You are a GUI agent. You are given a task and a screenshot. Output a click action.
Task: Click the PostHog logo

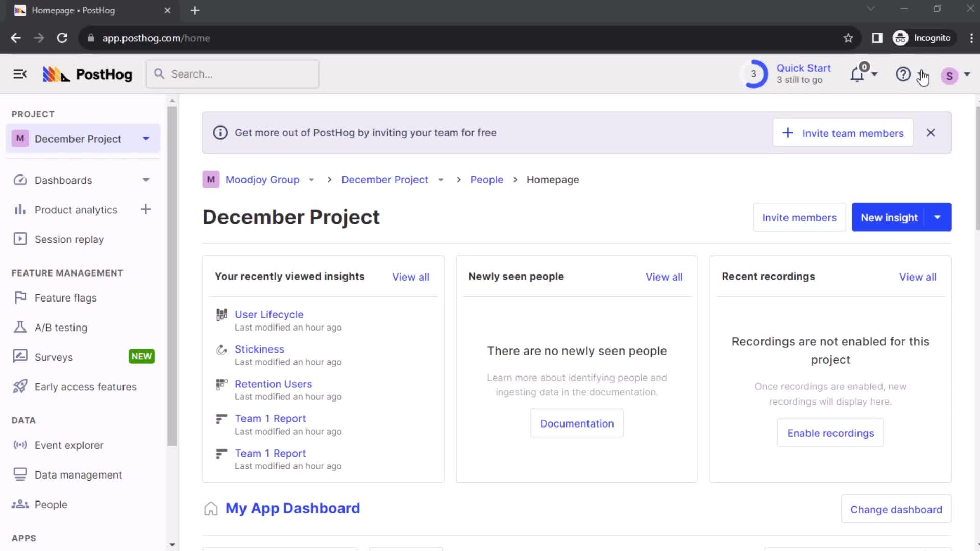[x=87, y=74]
